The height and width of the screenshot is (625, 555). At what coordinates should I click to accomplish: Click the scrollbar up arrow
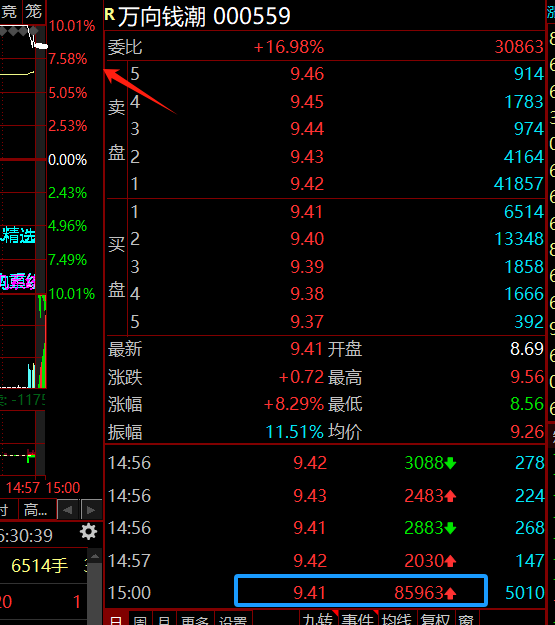95,556
